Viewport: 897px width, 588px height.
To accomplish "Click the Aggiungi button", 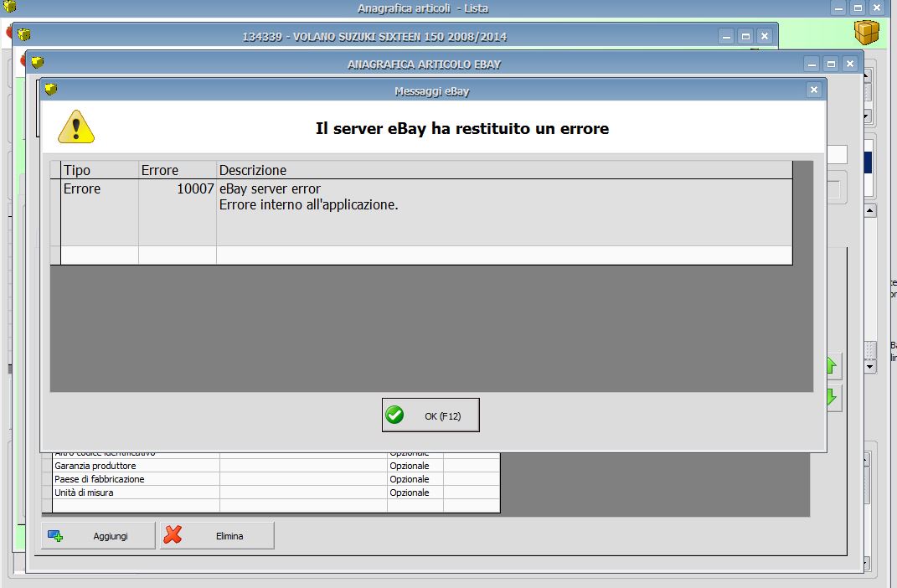I will (98, 535).
